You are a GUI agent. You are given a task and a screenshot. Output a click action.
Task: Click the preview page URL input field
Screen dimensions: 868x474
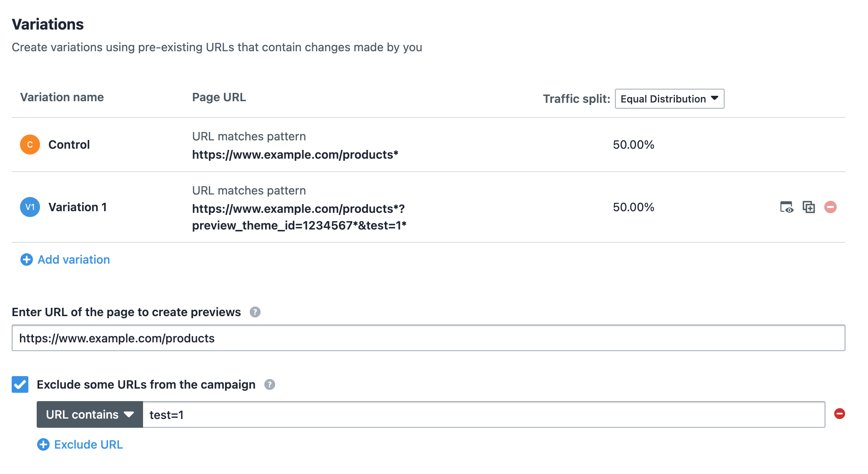tap(428, 338)
